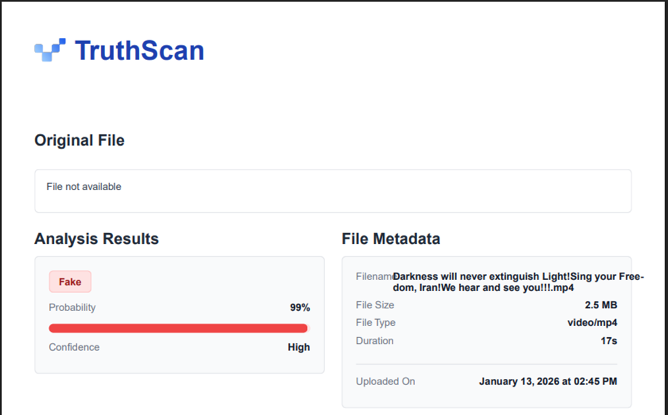Click the video/mp4 file type value
668x415 pixels.
[592, 322]
